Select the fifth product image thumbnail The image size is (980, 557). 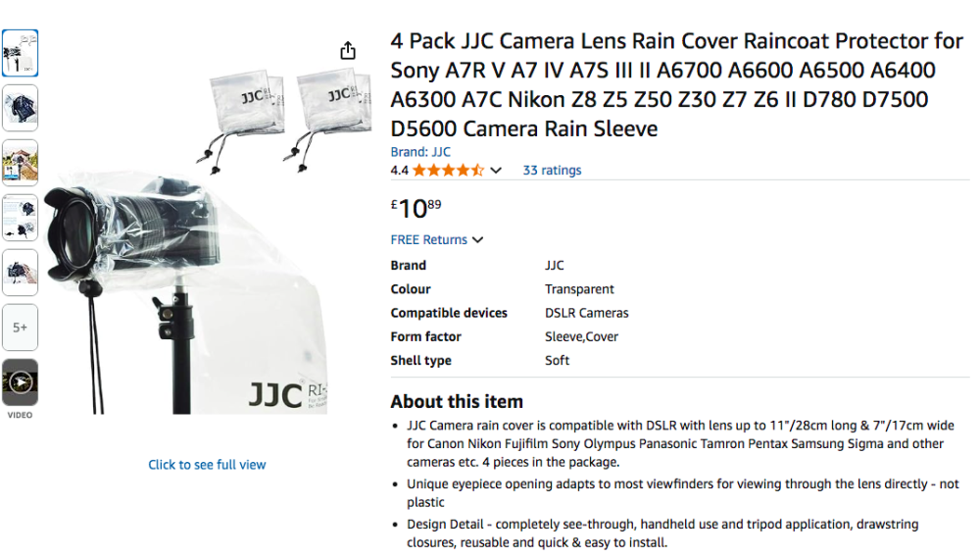(x=20, y=273)
